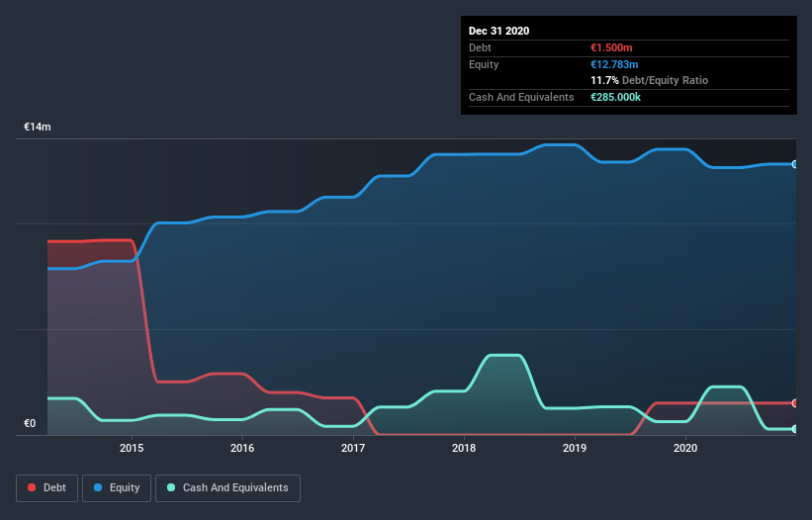Click the teal Cash And Equivalents legend dot
812x520 pixels.
(171, 487)
